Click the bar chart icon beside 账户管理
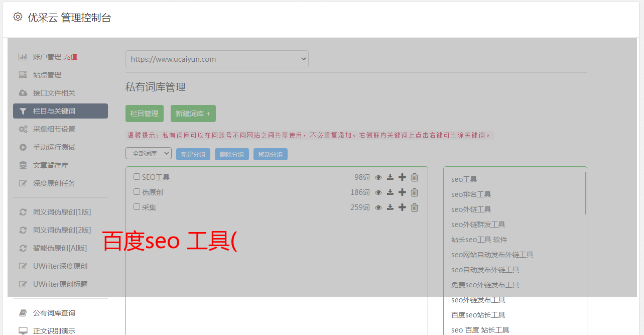644x335 pixels. pos(23,57)
